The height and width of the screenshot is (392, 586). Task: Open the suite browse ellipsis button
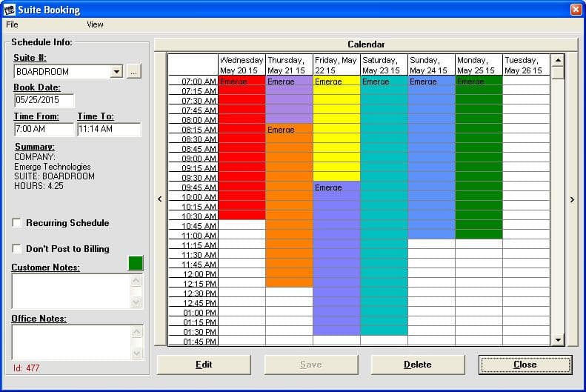click(134, 71)
